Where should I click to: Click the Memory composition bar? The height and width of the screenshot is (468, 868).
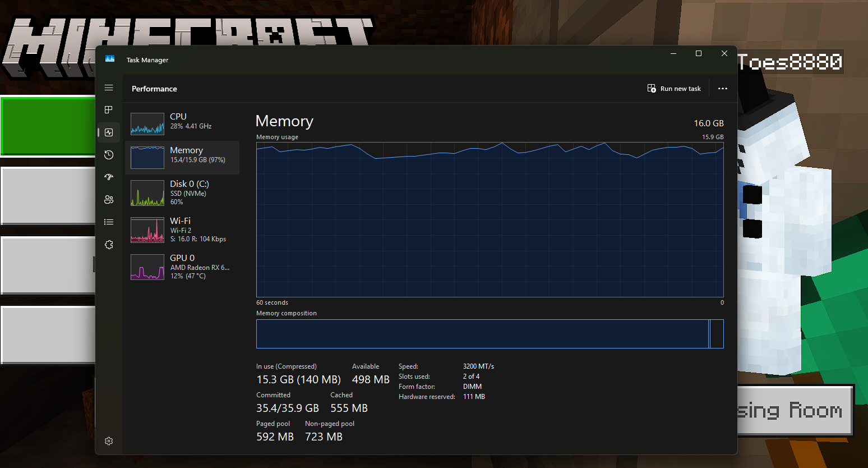coord(490,334)
